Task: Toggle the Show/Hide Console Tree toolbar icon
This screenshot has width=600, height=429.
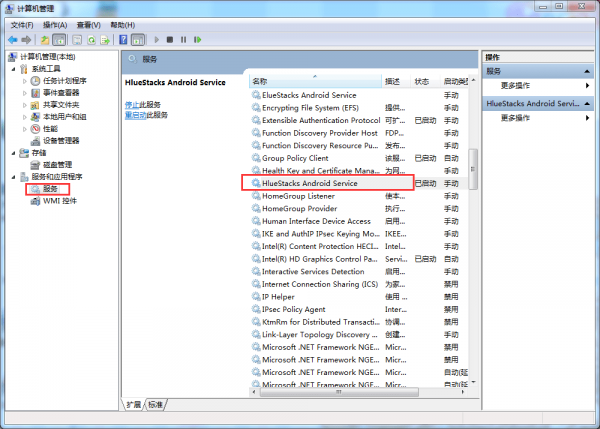Action: click(59, 40)
